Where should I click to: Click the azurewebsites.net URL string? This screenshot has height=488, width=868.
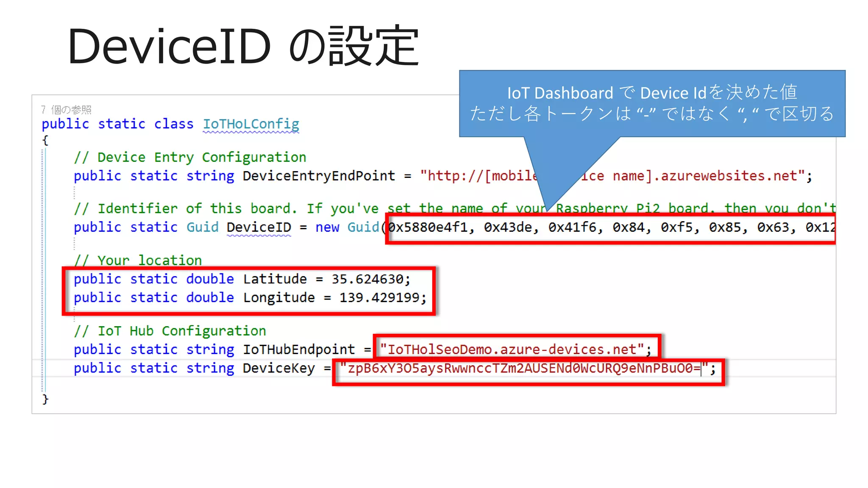pos(612,176)
